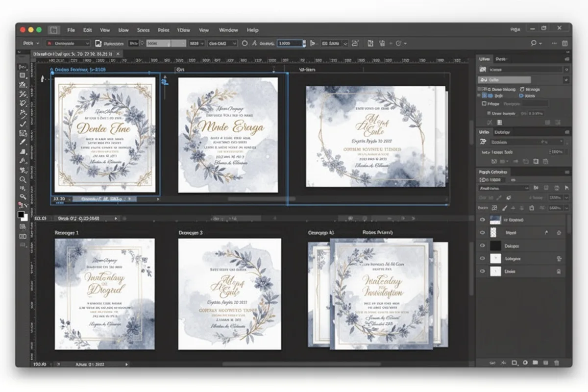The image size is (588, 392).
Task: Open an adjustment layer from the half-circle icon
Action: (x=525, y=363)
